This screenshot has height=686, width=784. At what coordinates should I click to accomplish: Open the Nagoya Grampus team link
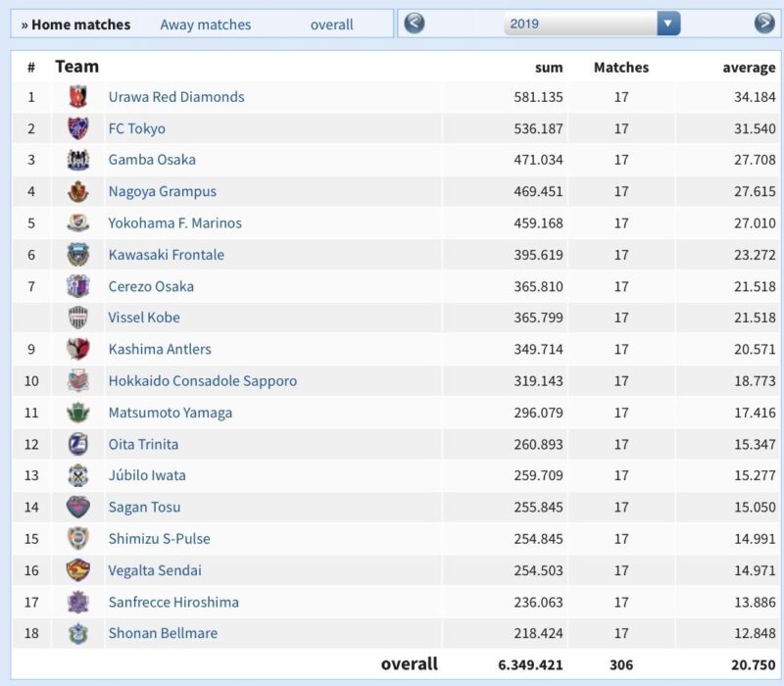162,191
